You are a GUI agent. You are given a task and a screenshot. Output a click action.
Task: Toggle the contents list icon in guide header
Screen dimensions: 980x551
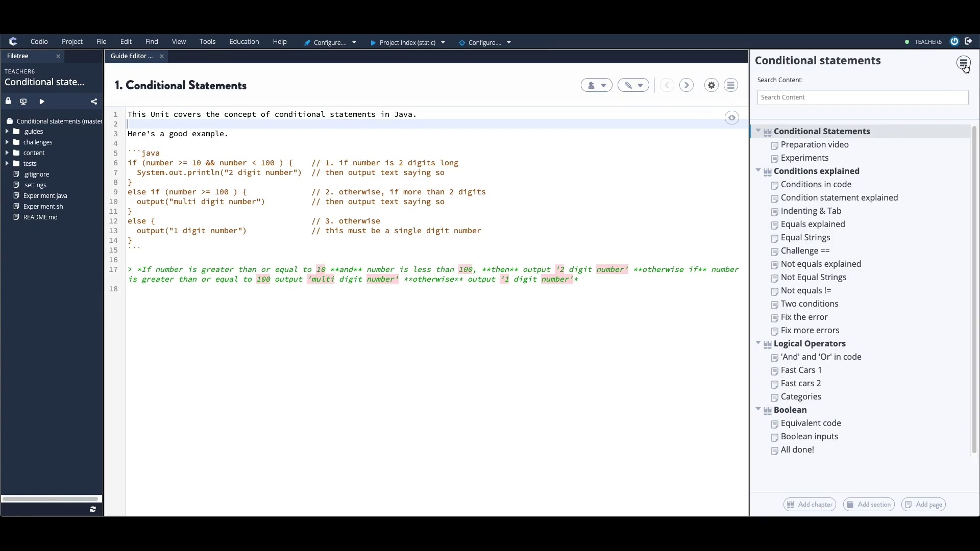731,85
